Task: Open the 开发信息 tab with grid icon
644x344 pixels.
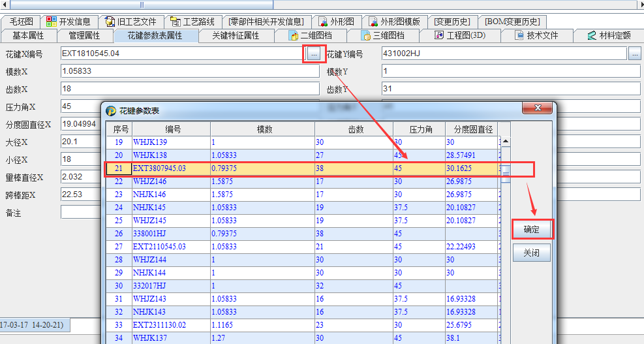Action: point(52,22)
